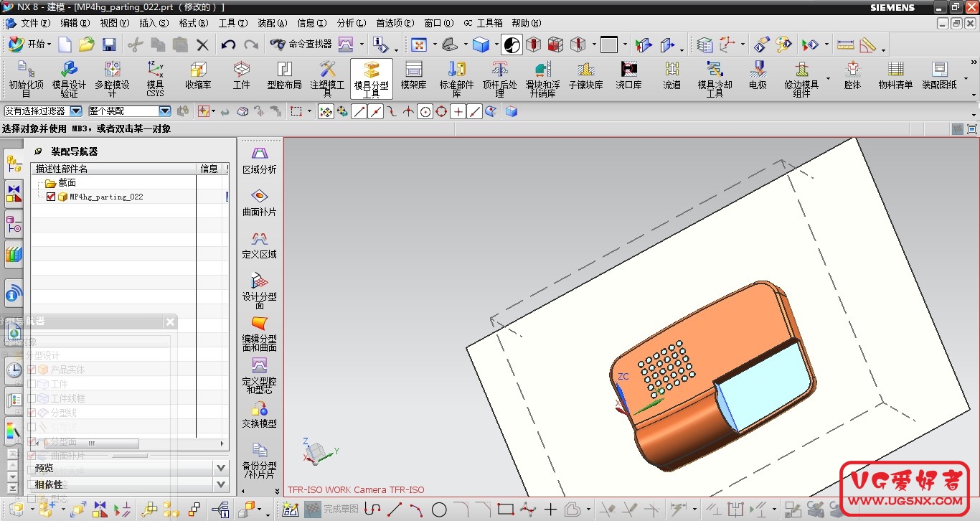The height and width of the screenshot is (521, 980).
Task: Open Ejector Pin Post Processing (顶杆后处理)
Action: [x=499, y=79]
